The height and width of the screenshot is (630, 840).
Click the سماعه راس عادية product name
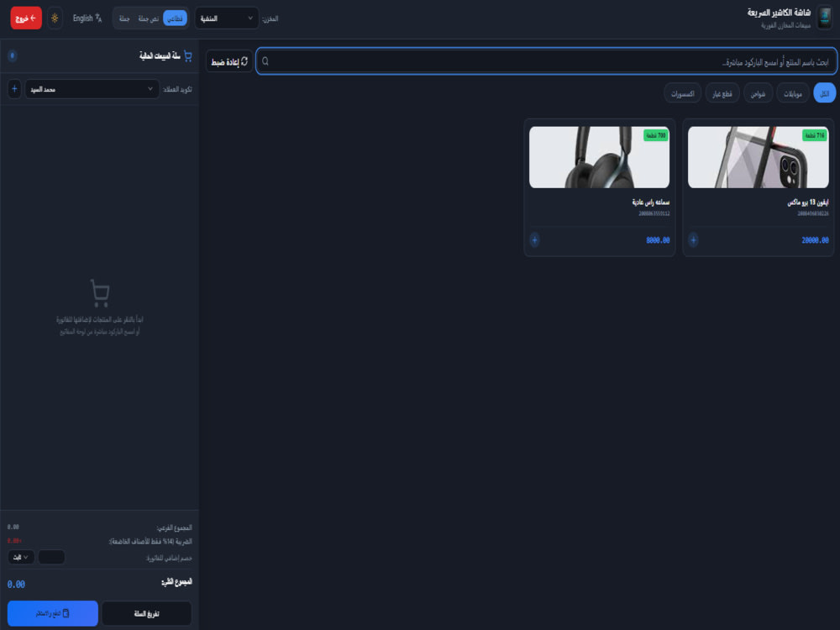click(650, 202)
